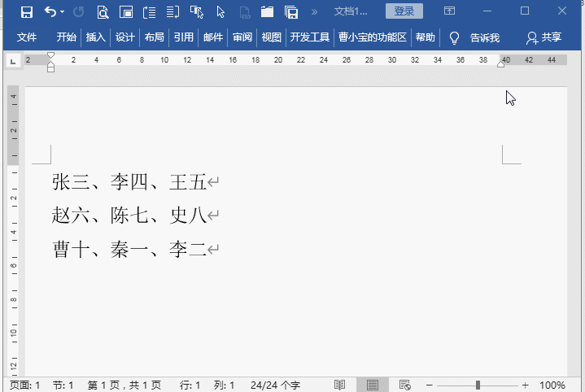585x392 pixels.
Task: Open the 开发工具 ribbon tab
Action: pyautogui.click(x=310, y=37)
